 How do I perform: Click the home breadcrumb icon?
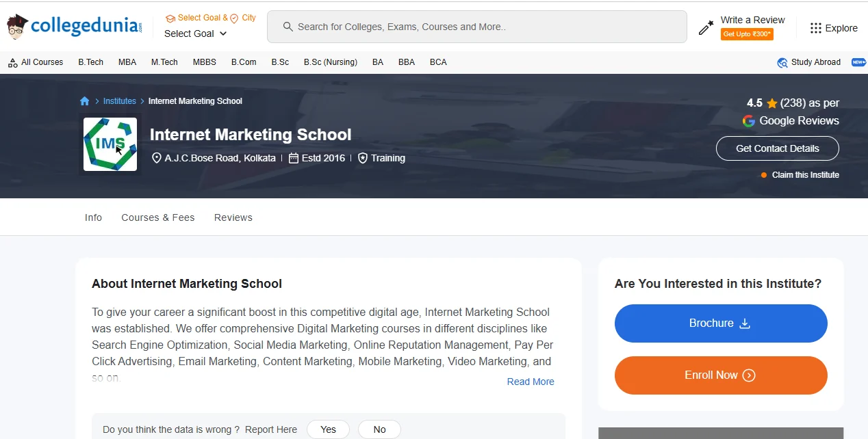tap(84, 101)
